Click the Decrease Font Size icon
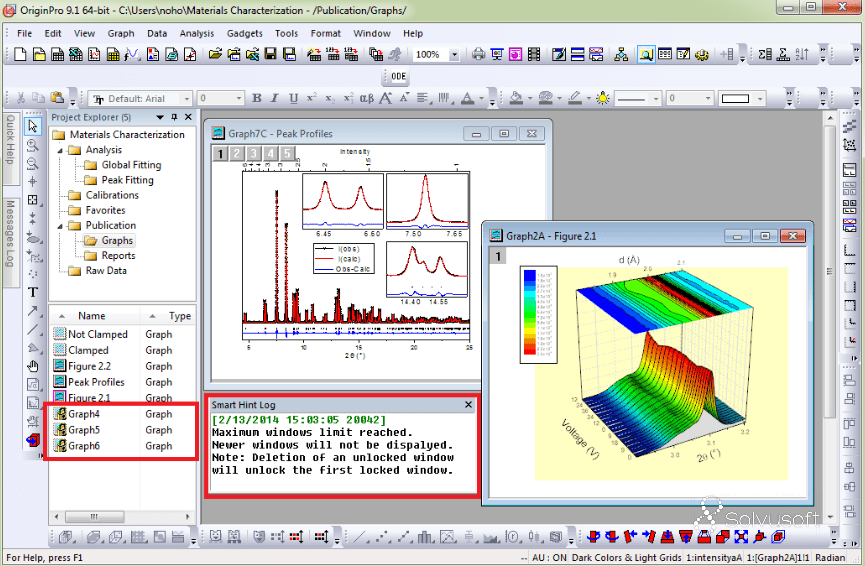The image size is (865, 566). (404, 98)
